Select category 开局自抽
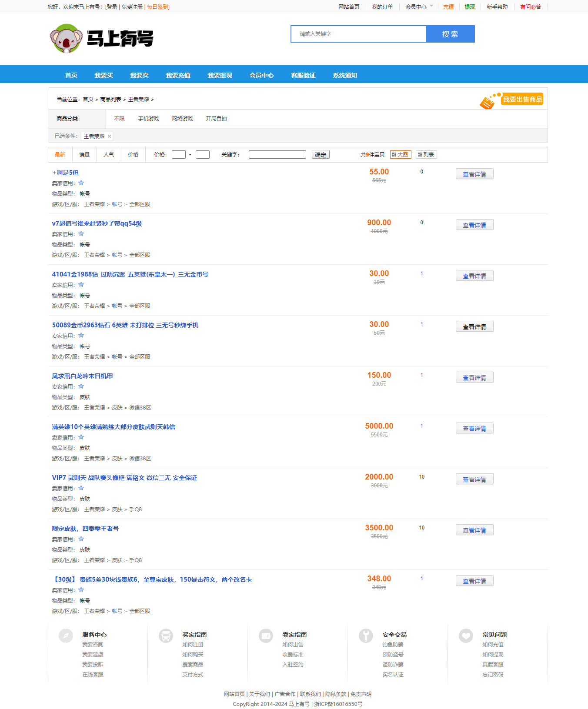588x709 pixels. pos(217,119)
